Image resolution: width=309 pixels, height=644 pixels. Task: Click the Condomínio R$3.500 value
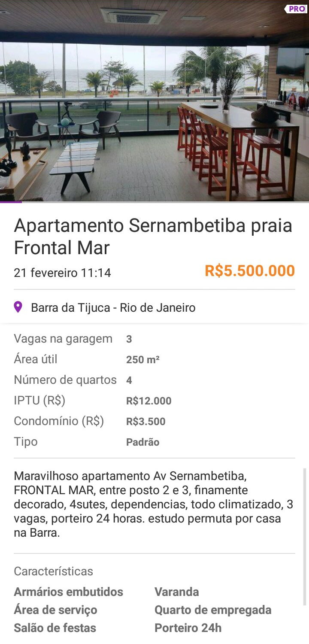[x=145, y=422]
